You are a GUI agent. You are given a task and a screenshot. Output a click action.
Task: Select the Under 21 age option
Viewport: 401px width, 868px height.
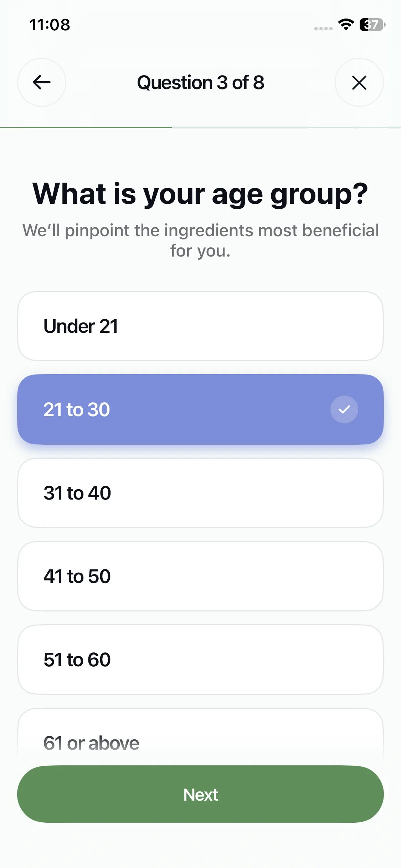coord(200,326)
